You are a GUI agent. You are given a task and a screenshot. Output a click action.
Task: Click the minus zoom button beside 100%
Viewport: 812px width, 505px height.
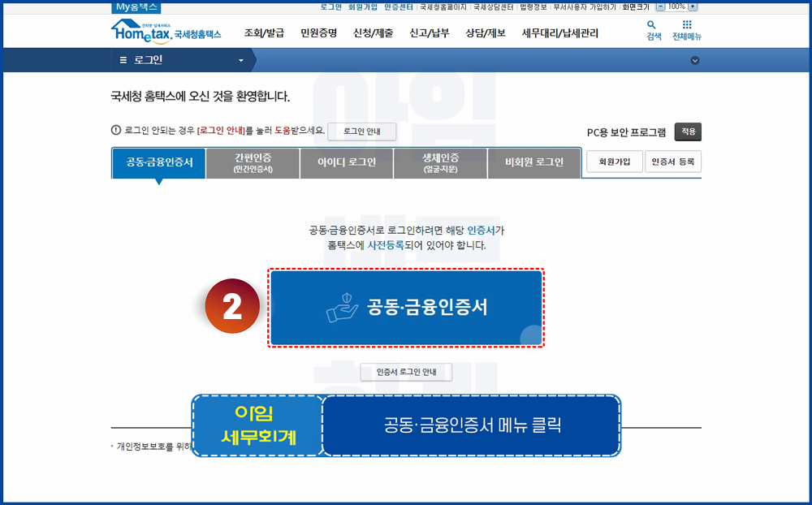[660, 6]
